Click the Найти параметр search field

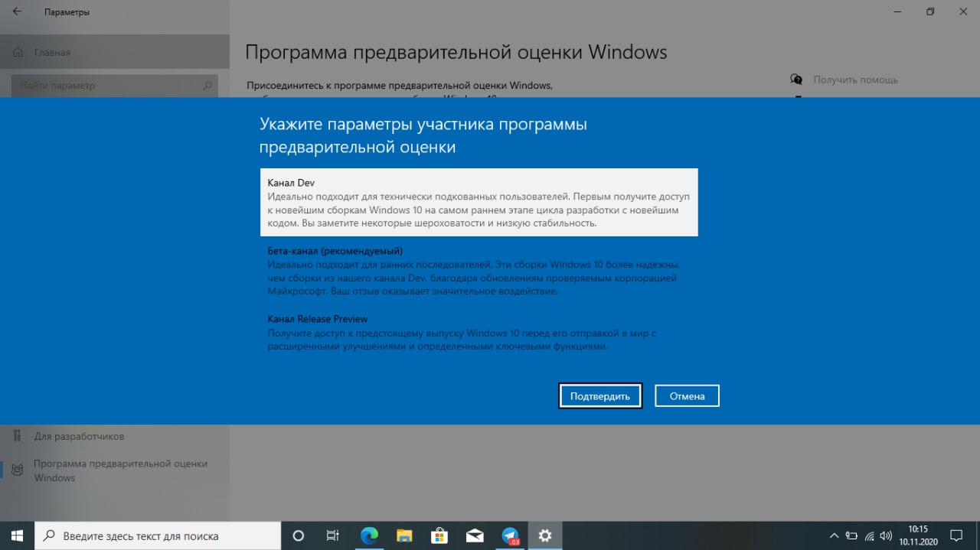pyautogui.click(x=115, y=86)
